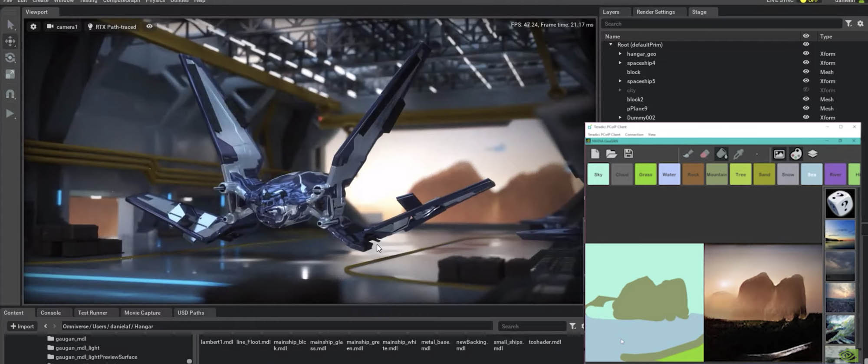Image resolution: width=868 pixels, height=364 pixels.
Task: Click the Stage panel Search field
Action: tap(721, 24)
